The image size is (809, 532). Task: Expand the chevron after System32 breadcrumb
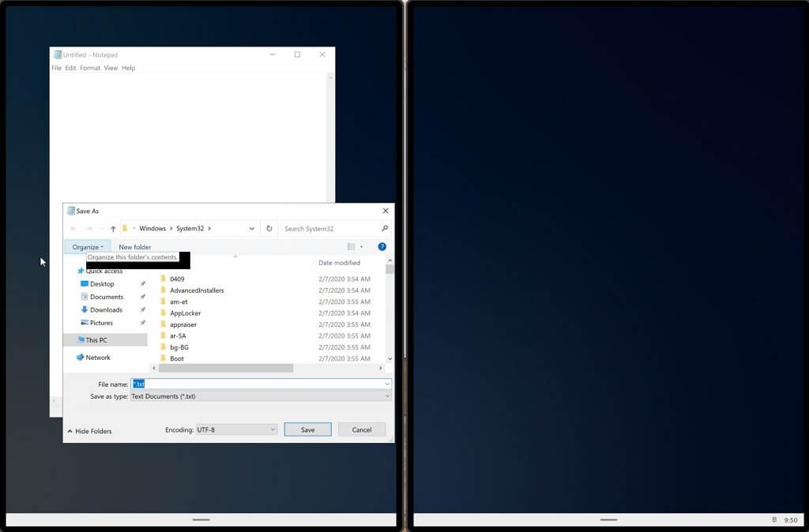pyautogui.click(x=209, y=228)
